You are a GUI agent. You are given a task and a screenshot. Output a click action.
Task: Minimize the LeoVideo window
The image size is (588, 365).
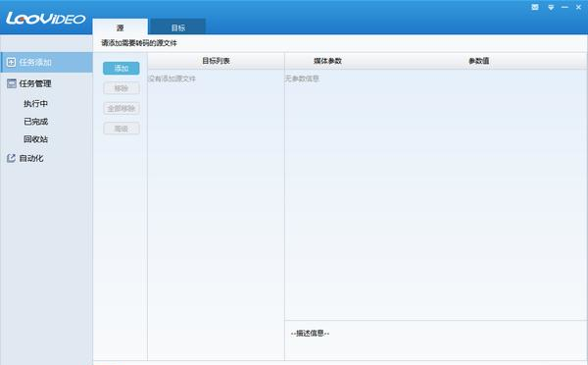564,7
